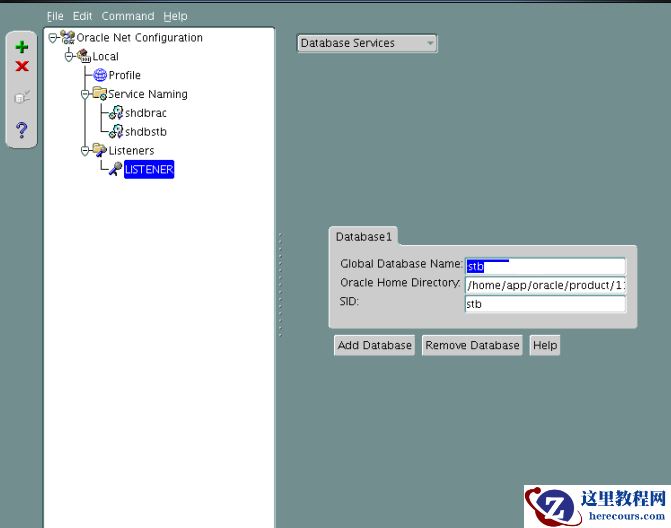Click the green plus Create button
The width and height of the screenshot is (671, 528).
tap(22, 47)
